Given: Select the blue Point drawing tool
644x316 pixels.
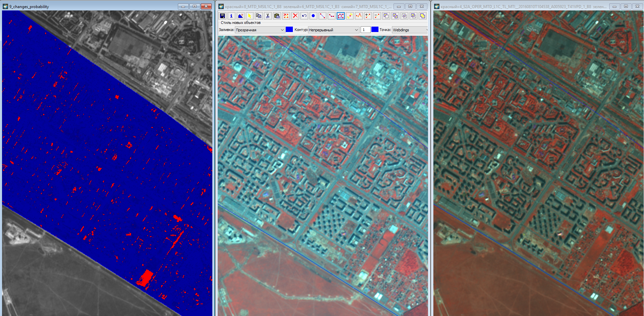Looking at the screenshot, I should (x=313, y=16).
